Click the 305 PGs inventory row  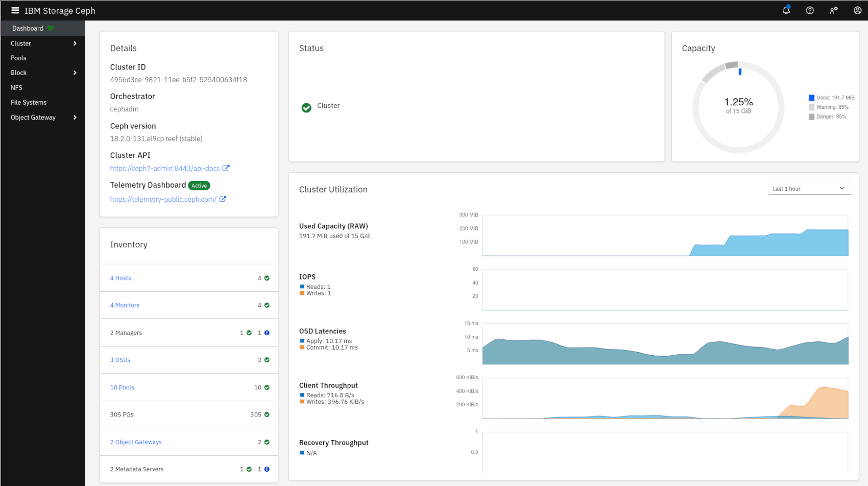[x=189, y=414]
